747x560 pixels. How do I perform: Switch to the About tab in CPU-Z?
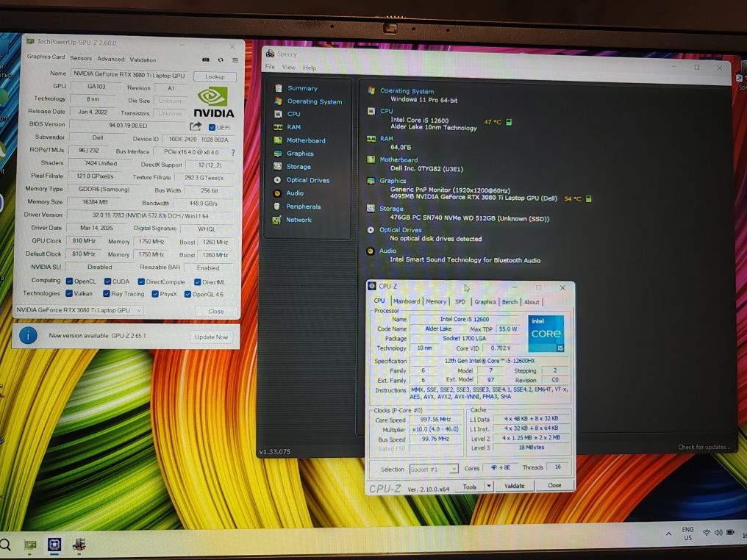pos(532,302)
